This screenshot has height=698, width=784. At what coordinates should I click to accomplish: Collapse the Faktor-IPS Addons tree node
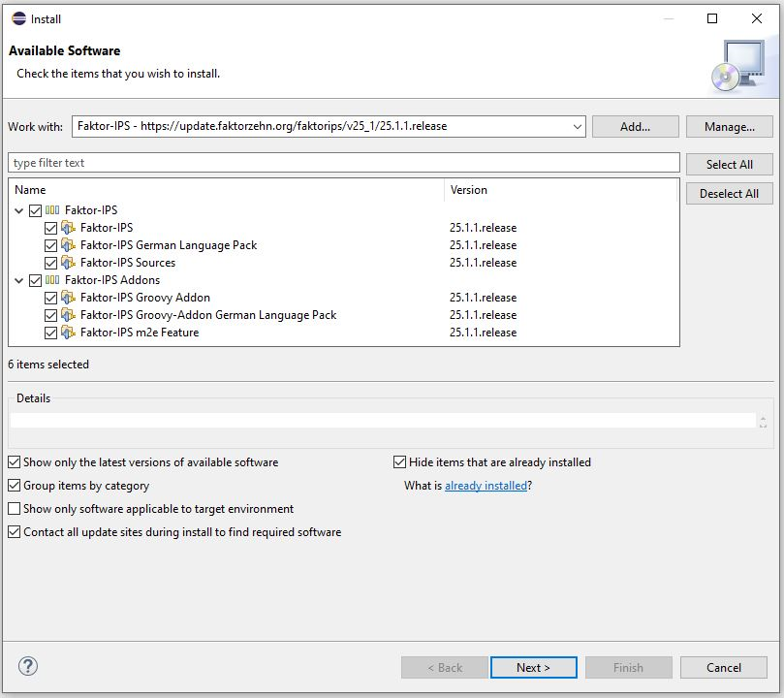point(19,280)
